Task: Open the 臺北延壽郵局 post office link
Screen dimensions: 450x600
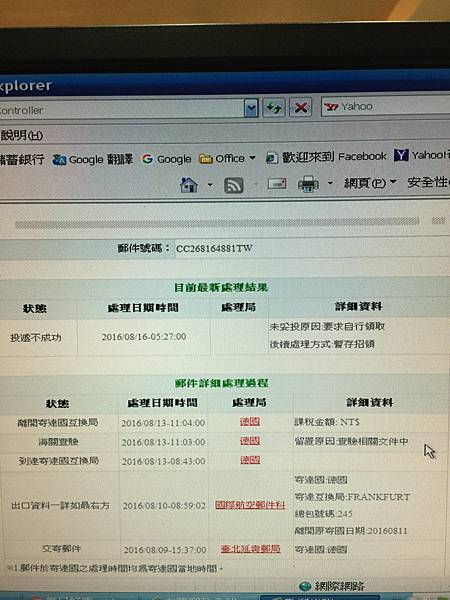Action: click(251, 549)
